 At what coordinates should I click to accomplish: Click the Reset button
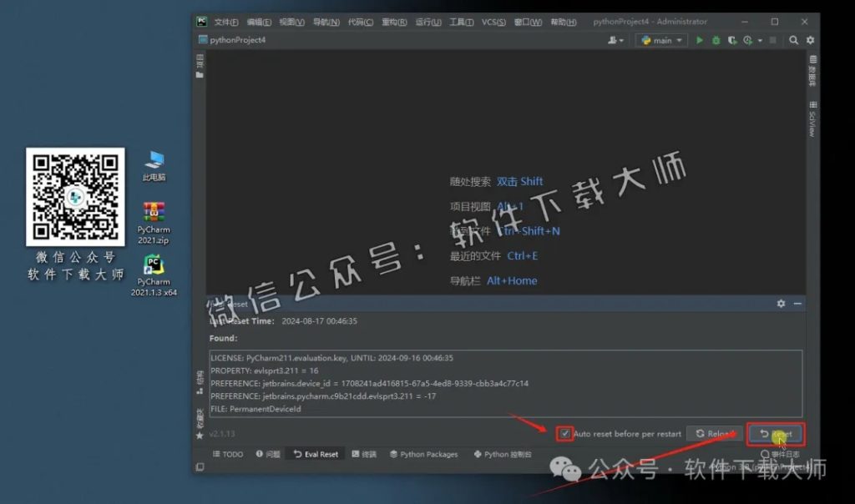point(776,435)
